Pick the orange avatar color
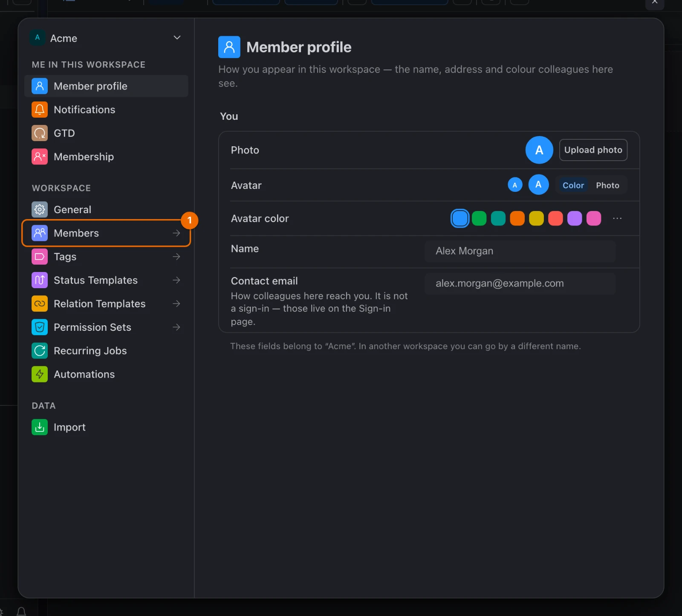This screenshot has width=682, height=616. (x=517, y=218)
